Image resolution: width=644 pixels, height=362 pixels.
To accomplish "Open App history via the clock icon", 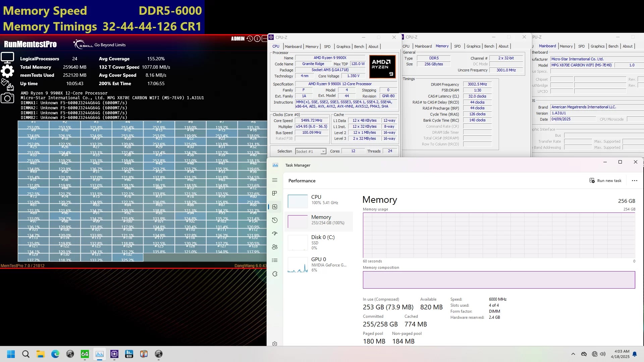I will click(275, 220).
